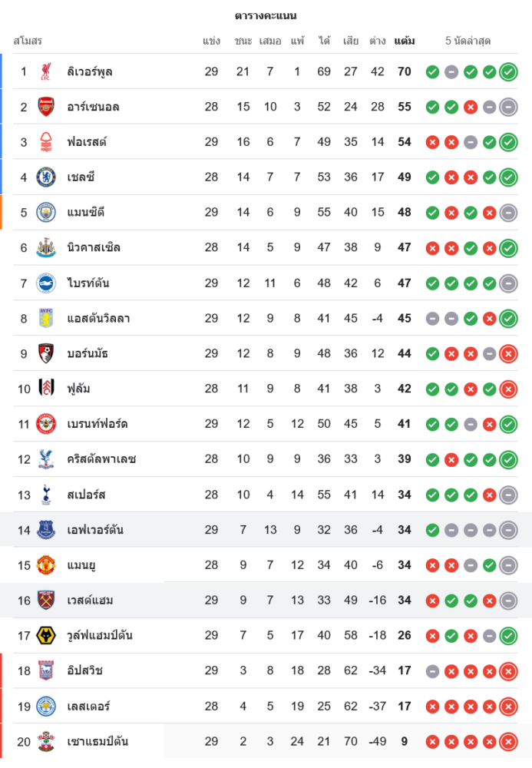This screenshot has height=768, width=532.
Task: Click the ตารางคะแนน title
Action: click(x=266, y=15)
